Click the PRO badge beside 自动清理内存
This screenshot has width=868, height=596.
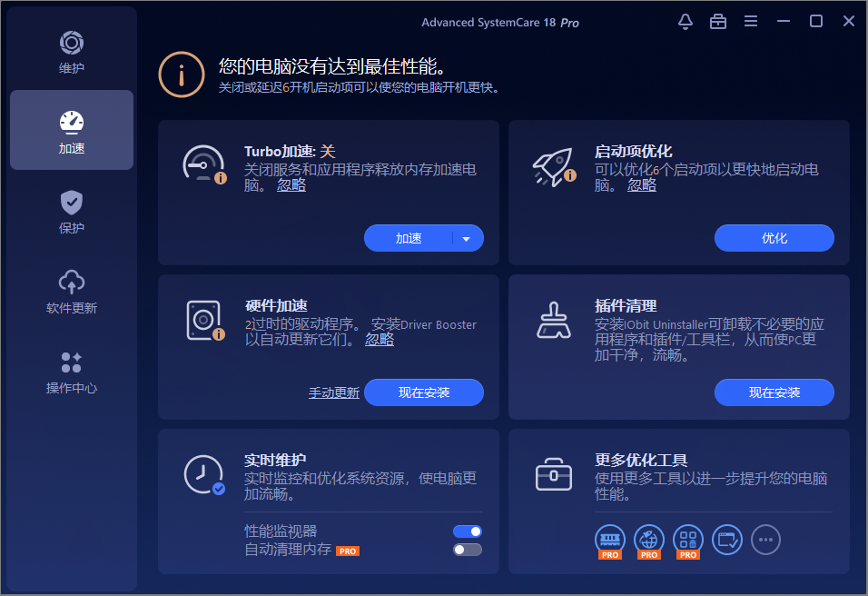348,551
